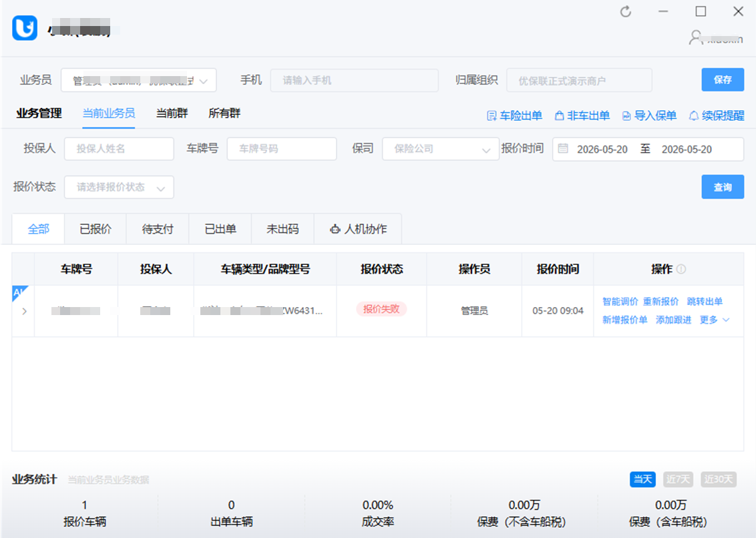Focus the 投保人姓名 input field

pos(119,149)
